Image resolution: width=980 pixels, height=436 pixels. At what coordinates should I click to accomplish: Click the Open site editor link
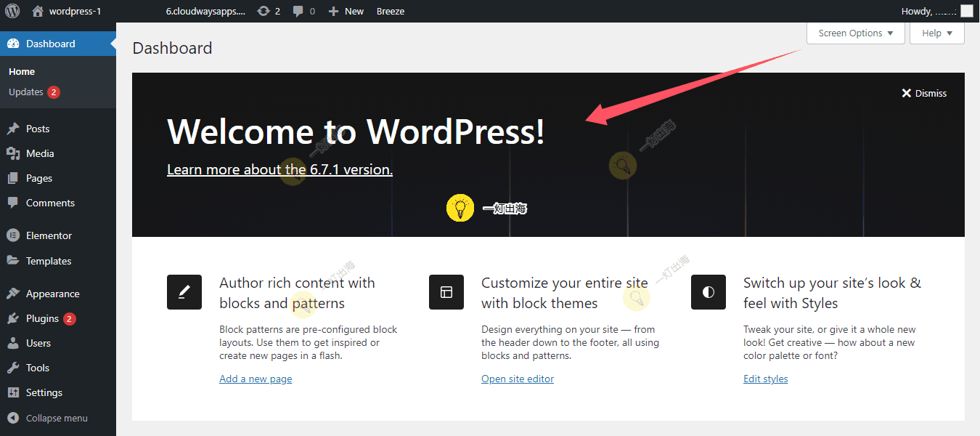[x=517, y=379]
